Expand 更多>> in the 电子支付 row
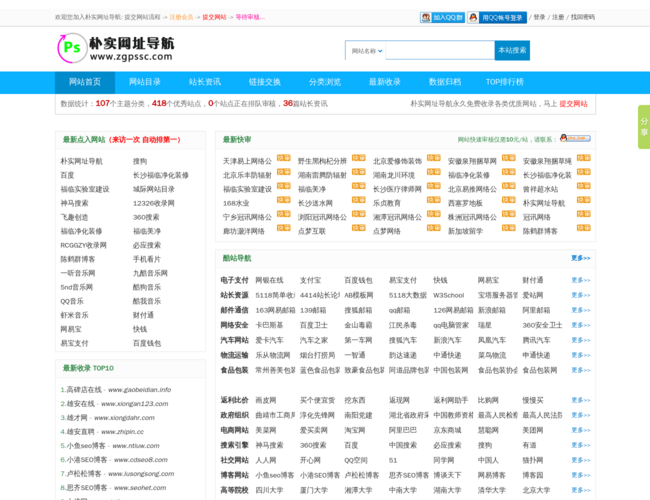The width and height of the screenshot is (650, 500). point(580,281)
